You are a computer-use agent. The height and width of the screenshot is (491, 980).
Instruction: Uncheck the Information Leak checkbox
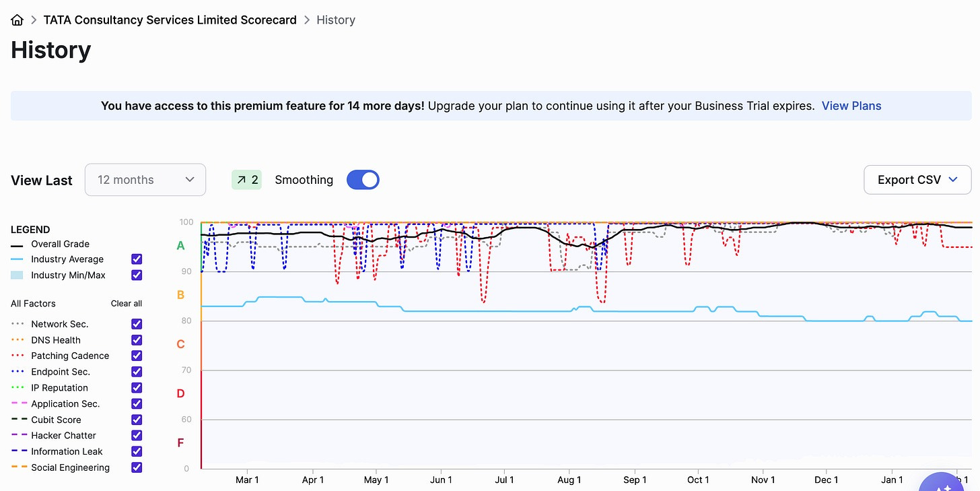137,451
